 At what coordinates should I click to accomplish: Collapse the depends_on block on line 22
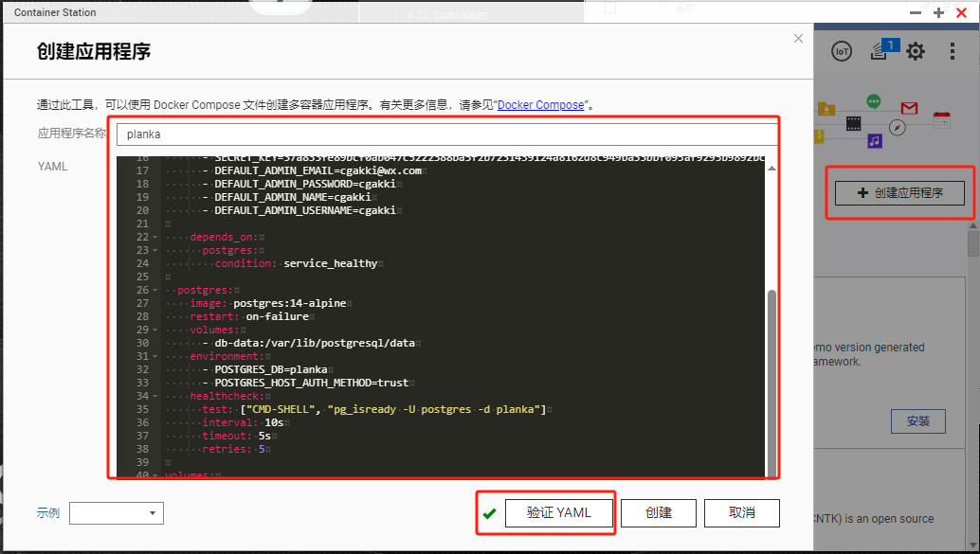point(155,238)
